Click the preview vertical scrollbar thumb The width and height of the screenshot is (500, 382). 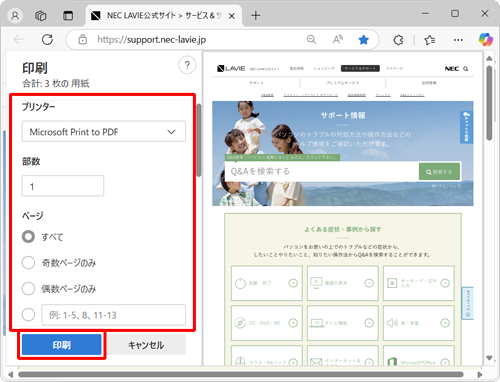(x=489, y=103)
